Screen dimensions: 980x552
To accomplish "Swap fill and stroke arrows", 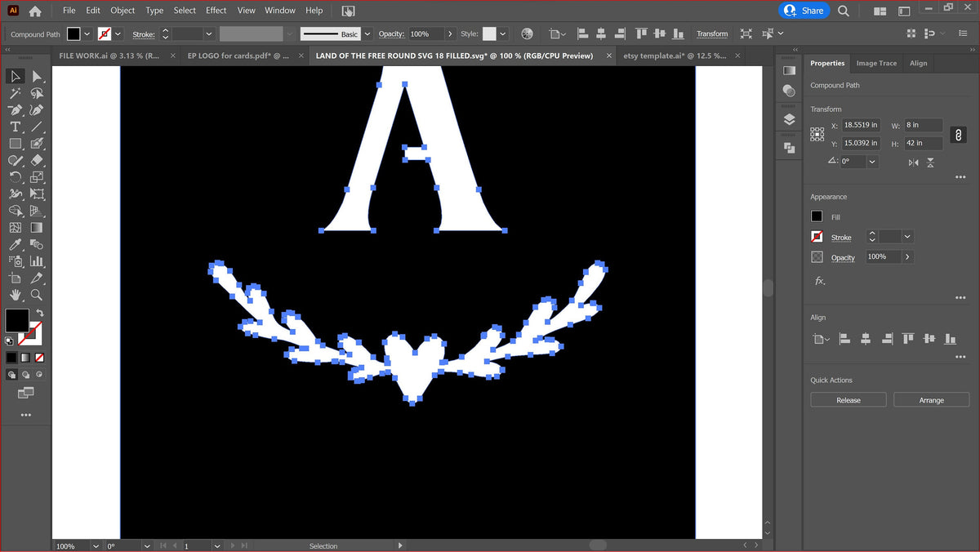I will (x=40, y=313).
